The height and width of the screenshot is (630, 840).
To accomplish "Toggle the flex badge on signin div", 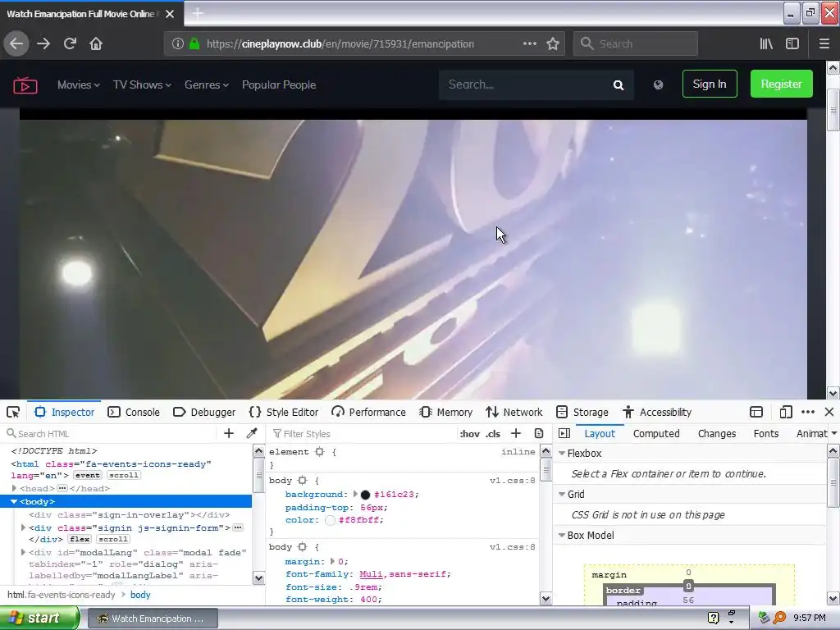I will (80, 540).
